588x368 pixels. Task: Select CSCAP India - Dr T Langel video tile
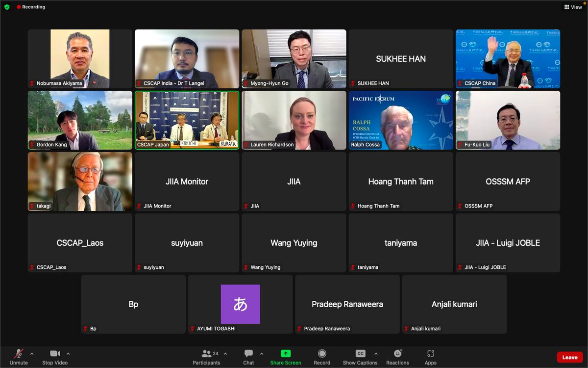point(187,59)
